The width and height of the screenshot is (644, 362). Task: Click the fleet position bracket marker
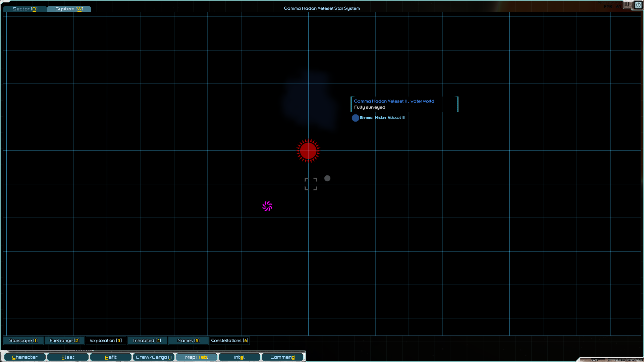tap(311, 184)
